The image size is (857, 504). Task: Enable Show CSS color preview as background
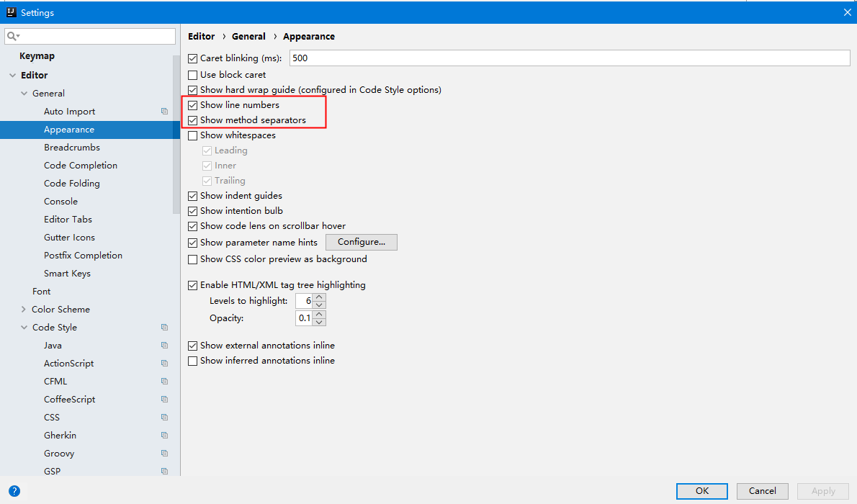tap(192, 260)
